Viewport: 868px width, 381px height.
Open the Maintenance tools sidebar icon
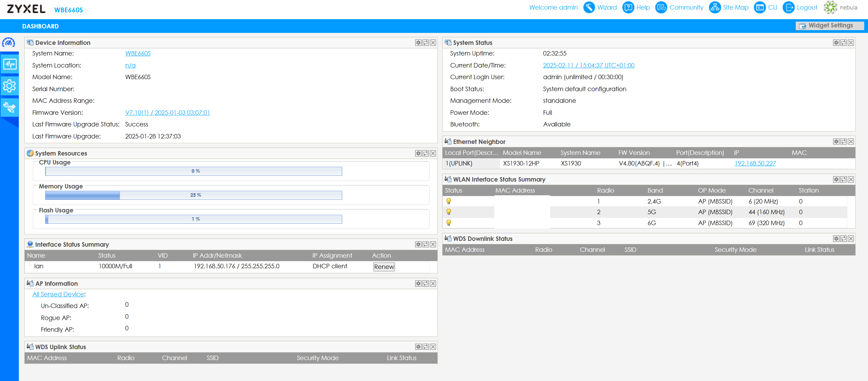coord(10,108)
